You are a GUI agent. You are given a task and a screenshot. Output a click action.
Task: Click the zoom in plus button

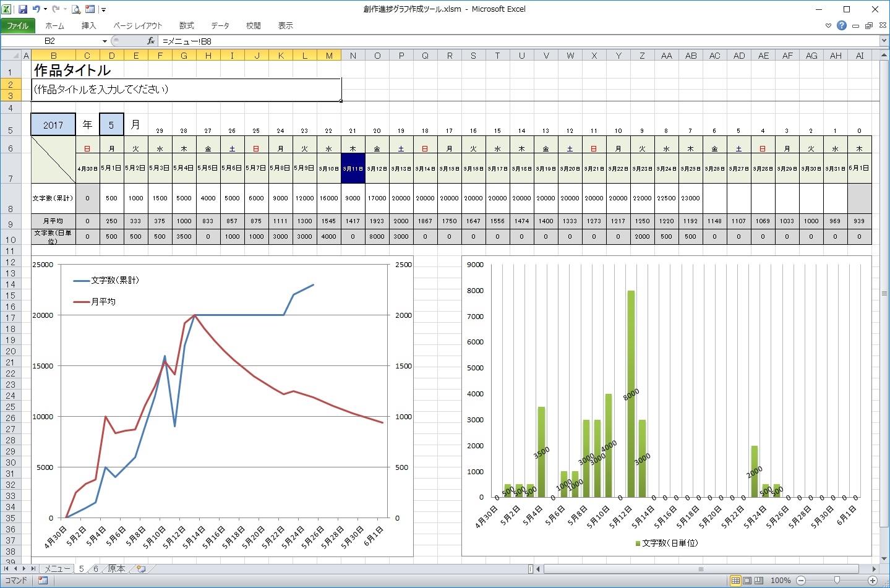tap(873, 581)
